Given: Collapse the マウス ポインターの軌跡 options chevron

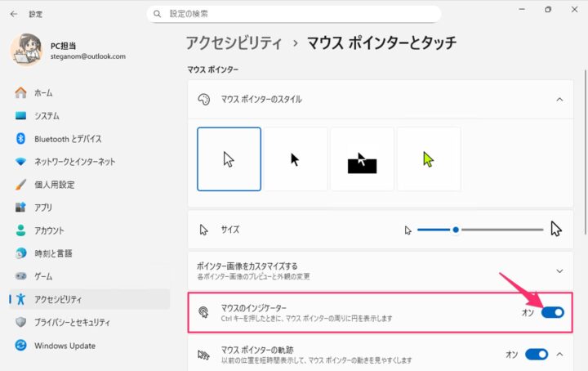Looking at the screenshot, I should (x=559, y=354).
